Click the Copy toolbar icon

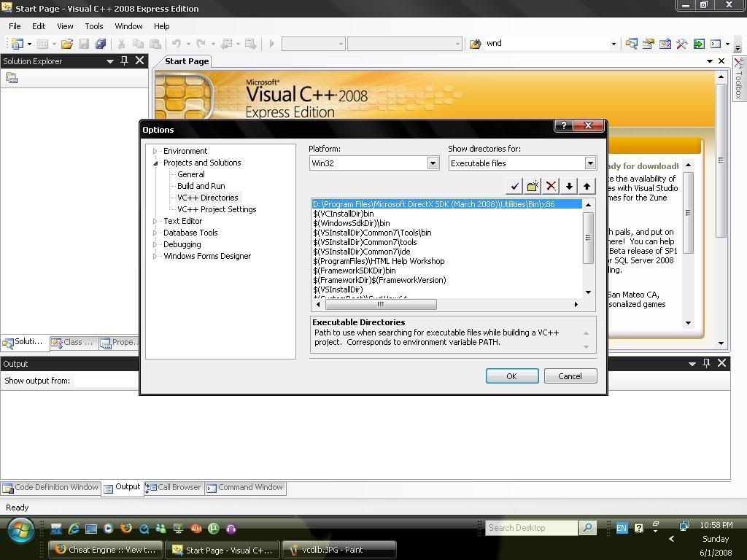pyautogui.click(x=138, y=44)
